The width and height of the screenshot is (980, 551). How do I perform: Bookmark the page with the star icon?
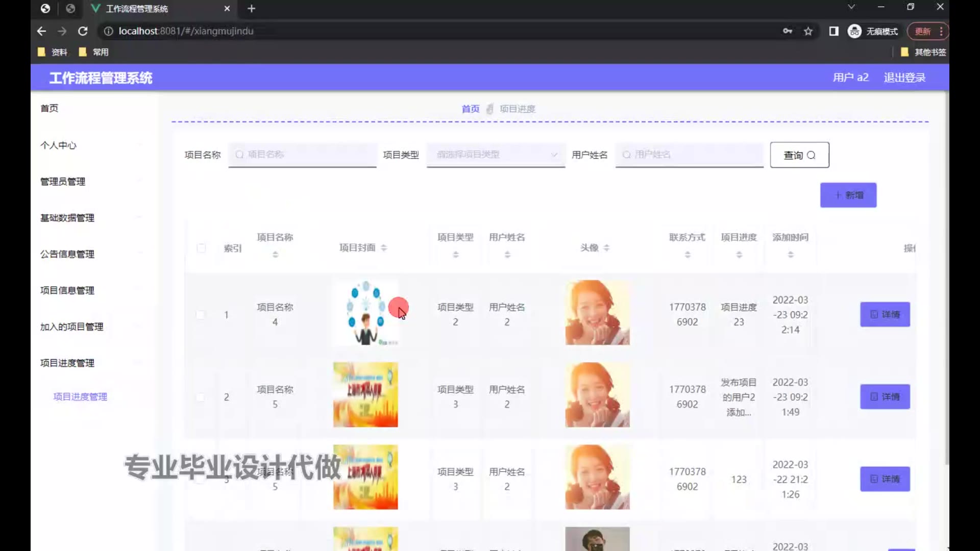point(808,31)
